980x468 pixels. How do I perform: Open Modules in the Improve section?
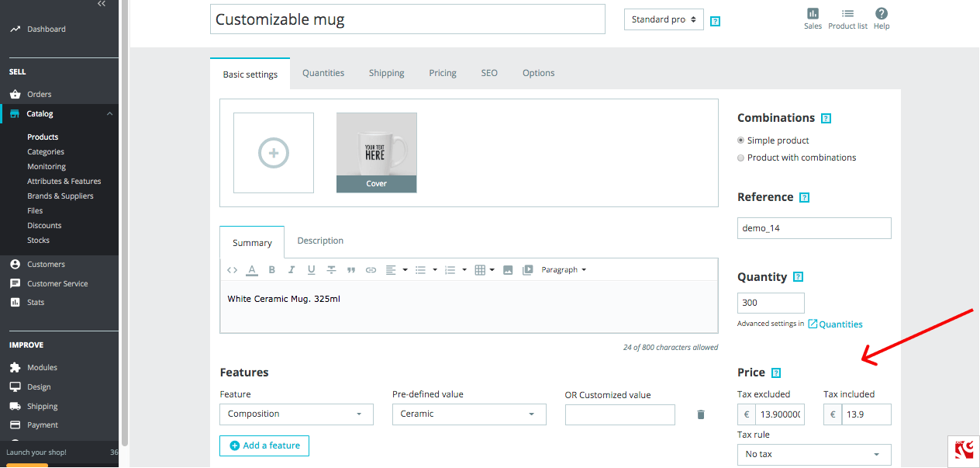42,368
